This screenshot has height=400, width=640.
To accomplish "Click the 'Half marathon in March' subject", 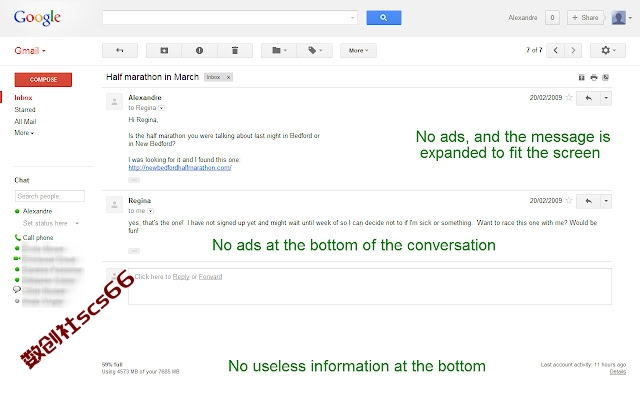I will pyautogui.click(x=152, y=77).
